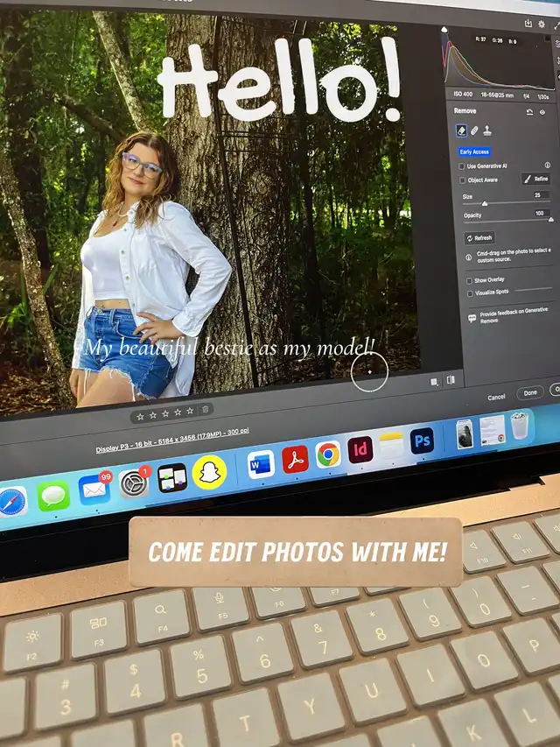Toggle the before/after view icon

point(451,380)
